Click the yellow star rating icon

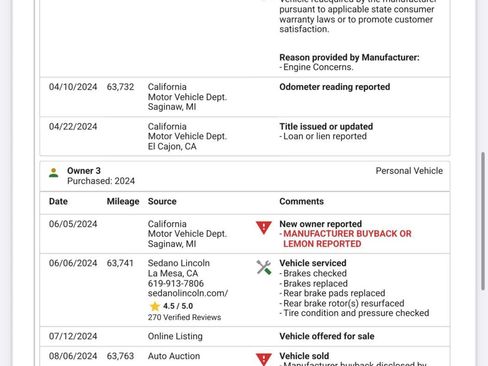[x=155, y=306]
